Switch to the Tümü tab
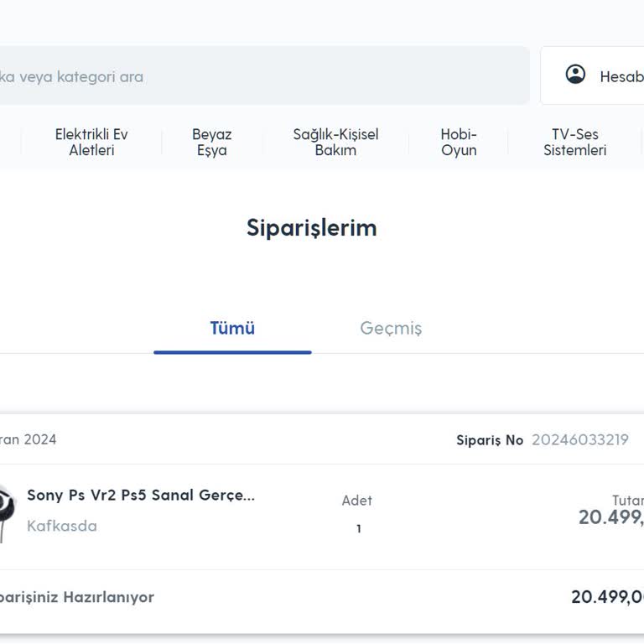Screen dimensions: 644x644 [232, 329]
